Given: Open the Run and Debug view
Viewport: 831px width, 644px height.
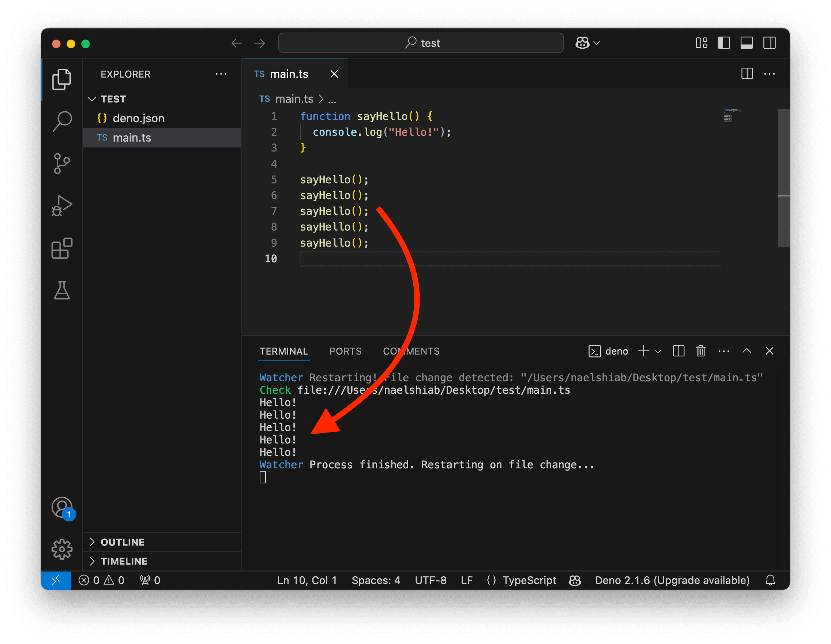Looking at the screenshot, I should point(62,206).
